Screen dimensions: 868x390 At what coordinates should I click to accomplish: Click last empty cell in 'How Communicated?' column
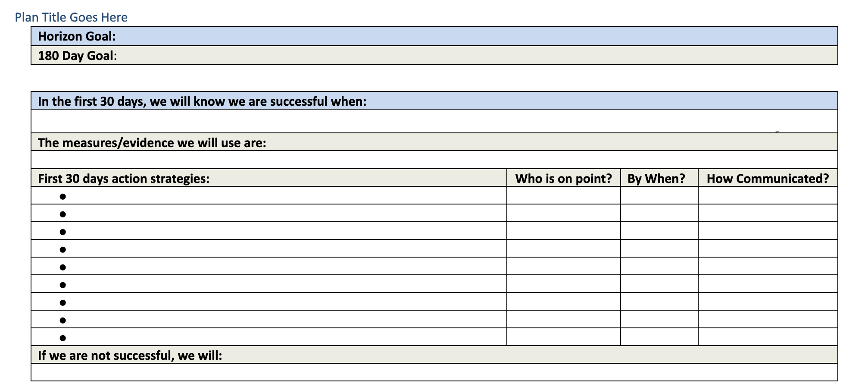point(768,337)
